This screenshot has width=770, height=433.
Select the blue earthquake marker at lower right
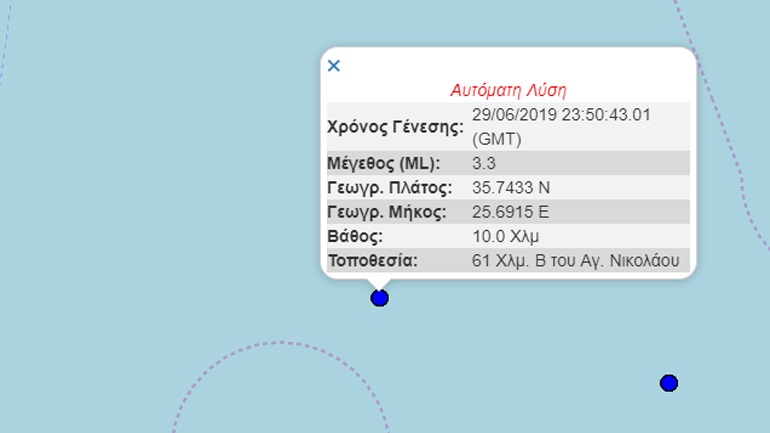click(669, 383)
